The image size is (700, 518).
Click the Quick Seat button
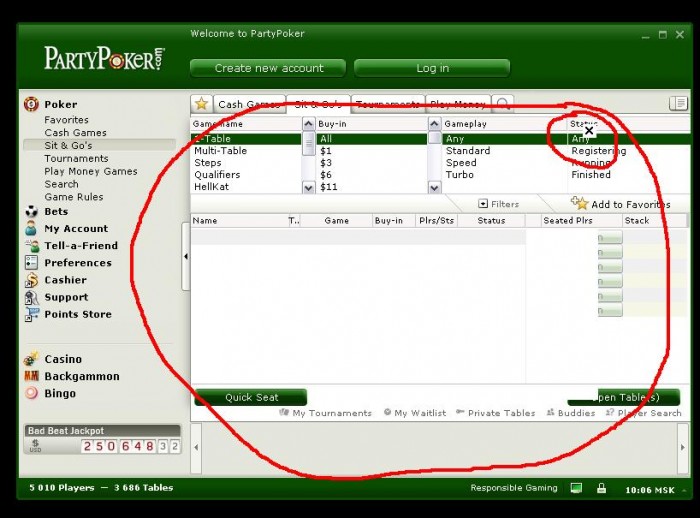click(251, 397)
